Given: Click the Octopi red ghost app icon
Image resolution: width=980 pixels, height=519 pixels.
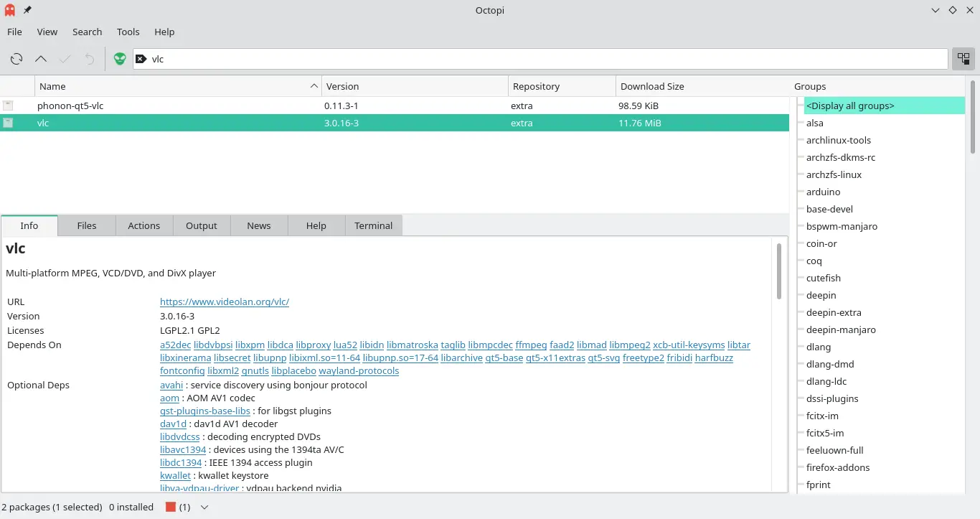Looking at the screenshot, I should tap(10, 10).
